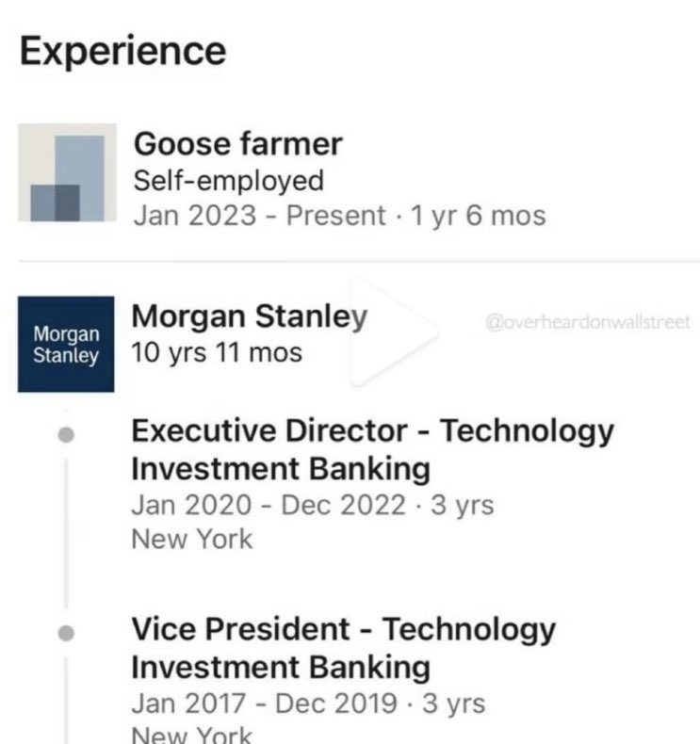Click the @overheardonwallstreet watermark

pos(587,322)
